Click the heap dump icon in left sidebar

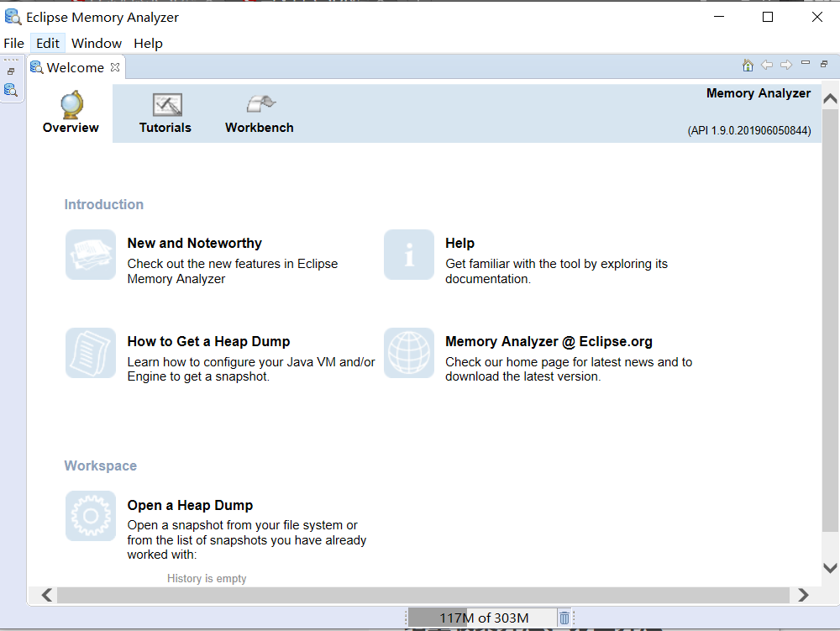coord(11,90)
